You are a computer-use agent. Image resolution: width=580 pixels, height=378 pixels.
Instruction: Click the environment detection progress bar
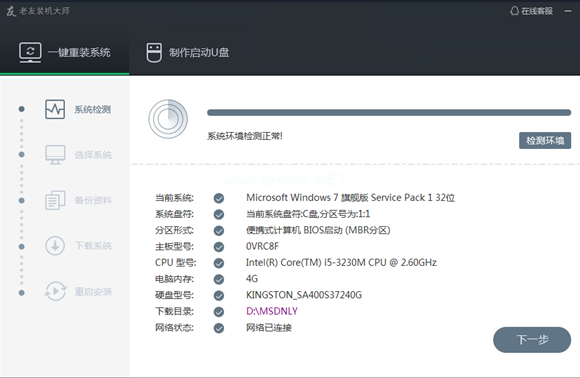click(x=389, y=112)
